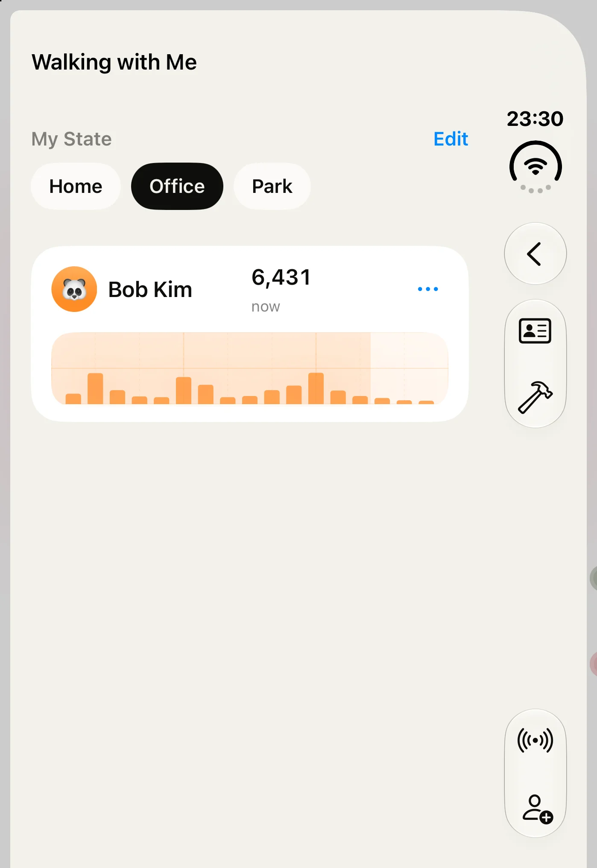Tap the broadcast signal icon
597x868 pixels.
(x=535, y=740)
